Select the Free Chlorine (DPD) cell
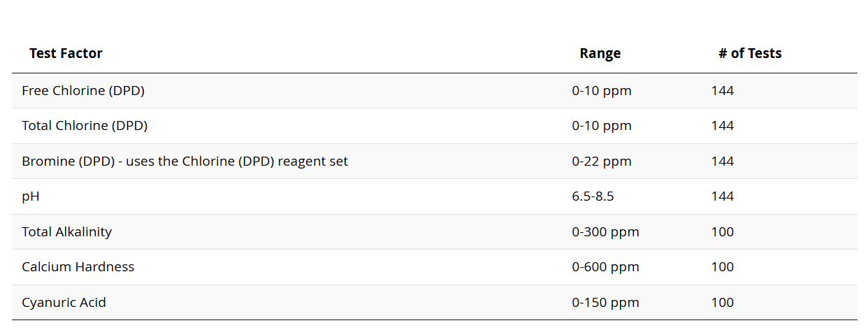This screenshot has width=868, height=330. click(83, 90)
